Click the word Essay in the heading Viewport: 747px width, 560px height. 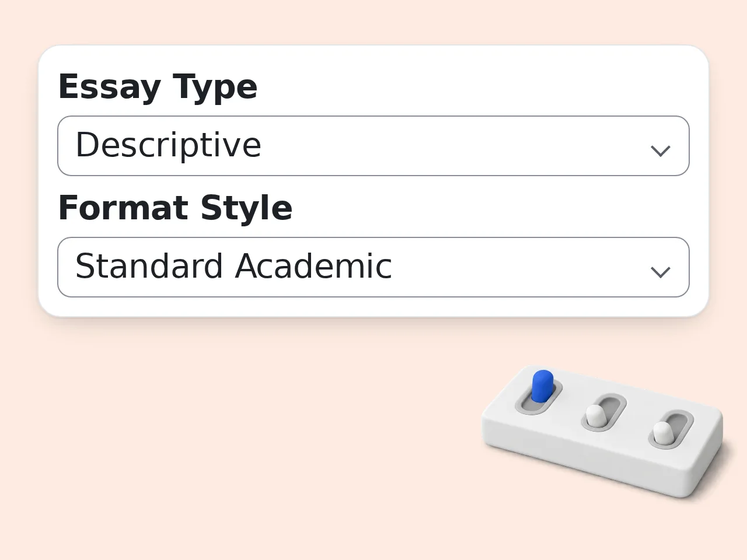tap(109, 87)
